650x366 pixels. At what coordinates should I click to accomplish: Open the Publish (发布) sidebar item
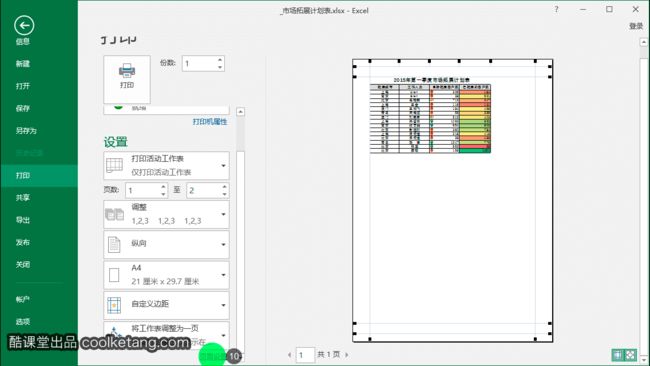tap(23, 242)
